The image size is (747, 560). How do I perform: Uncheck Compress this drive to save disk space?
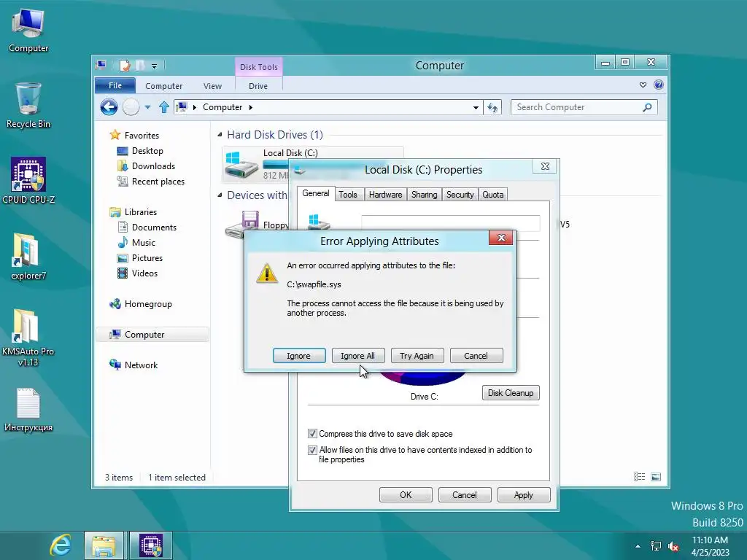tap(312, 433)
